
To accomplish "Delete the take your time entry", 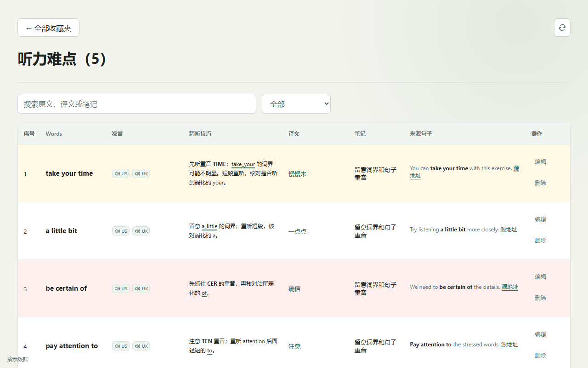I will (x=540, y=183).
